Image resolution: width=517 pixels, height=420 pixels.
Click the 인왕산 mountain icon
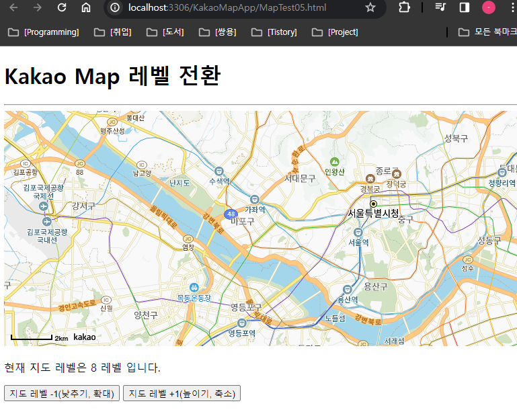point(335,161)
